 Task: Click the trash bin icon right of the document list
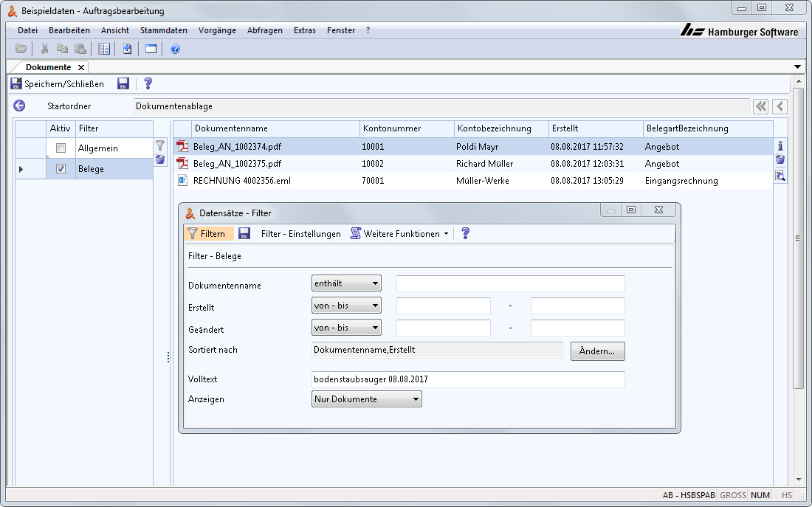780,159
